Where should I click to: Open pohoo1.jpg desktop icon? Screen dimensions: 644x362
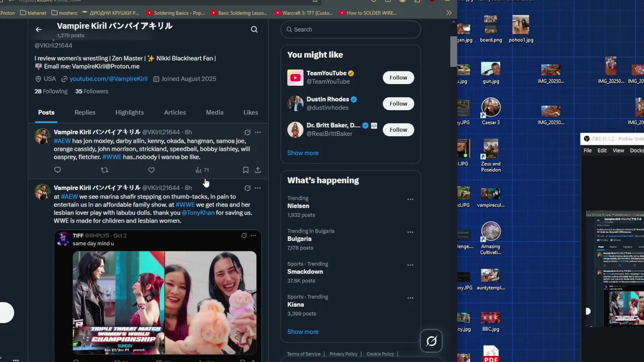(x=521, y=29)
